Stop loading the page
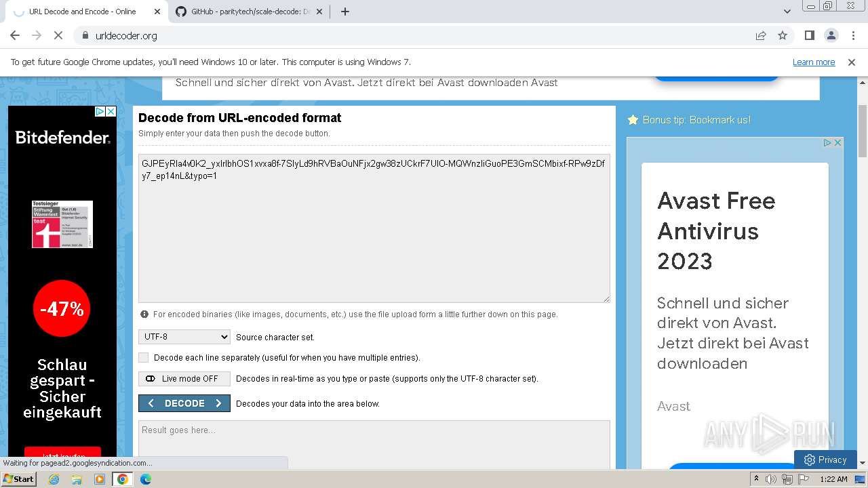Viewport: 868px width, 488px height. 58,35
